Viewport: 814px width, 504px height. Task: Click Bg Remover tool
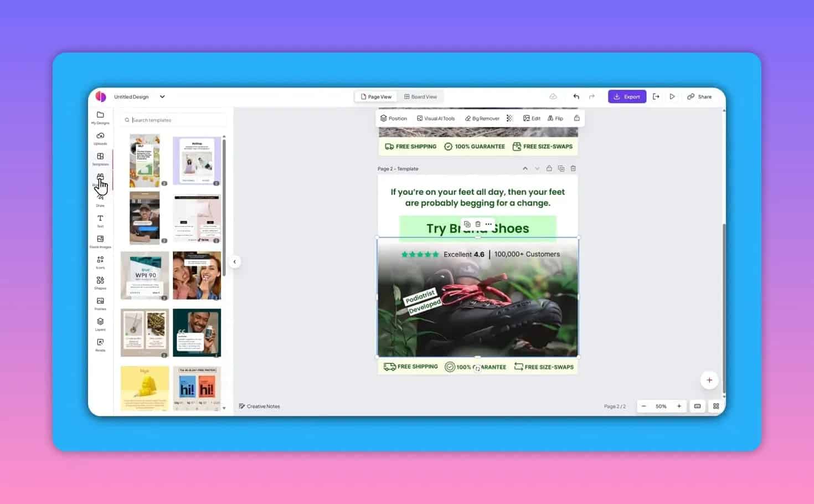[482, 118]
